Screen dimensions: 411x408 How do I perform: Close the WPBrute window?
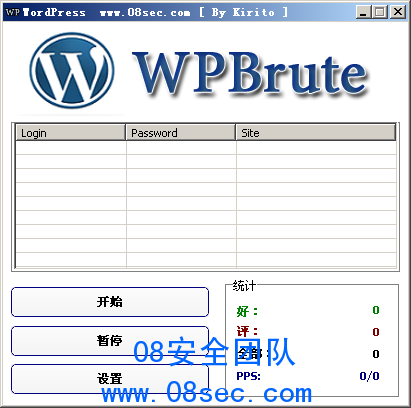[x=398, y=12]
